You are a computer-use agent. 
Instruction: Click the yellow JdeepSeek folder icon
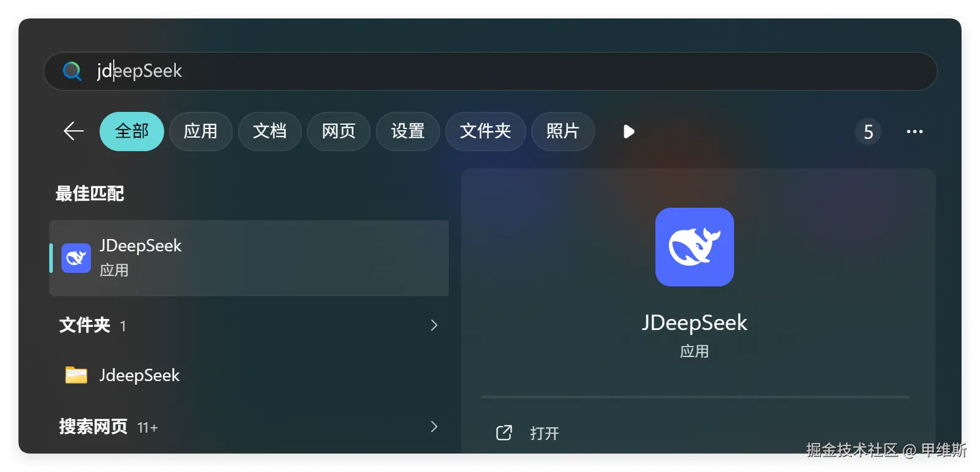pos(76,375)
